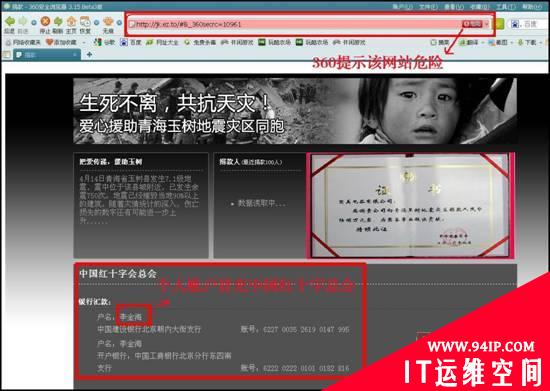Open the 帮助(H) menu
The height and width of the screenshot is (391, 550).
point(532,6)
